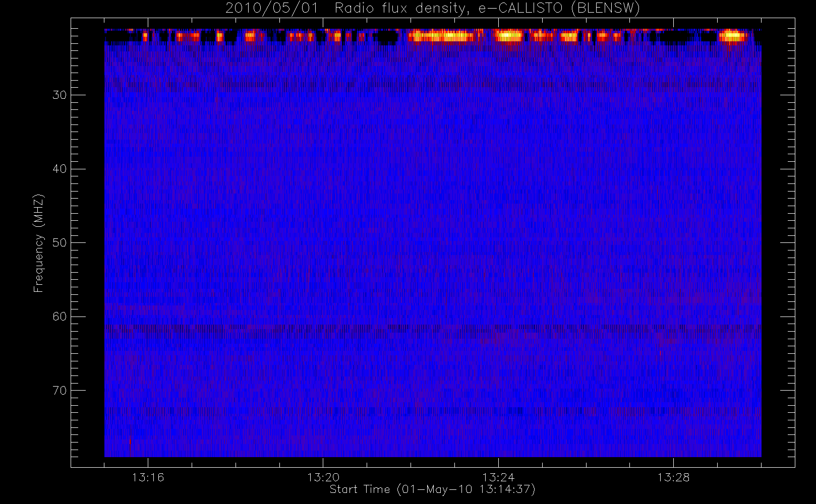This screenshot has width=816, height=504.
Task: Click the 13:20 time tick label
Action: point(323,477)
